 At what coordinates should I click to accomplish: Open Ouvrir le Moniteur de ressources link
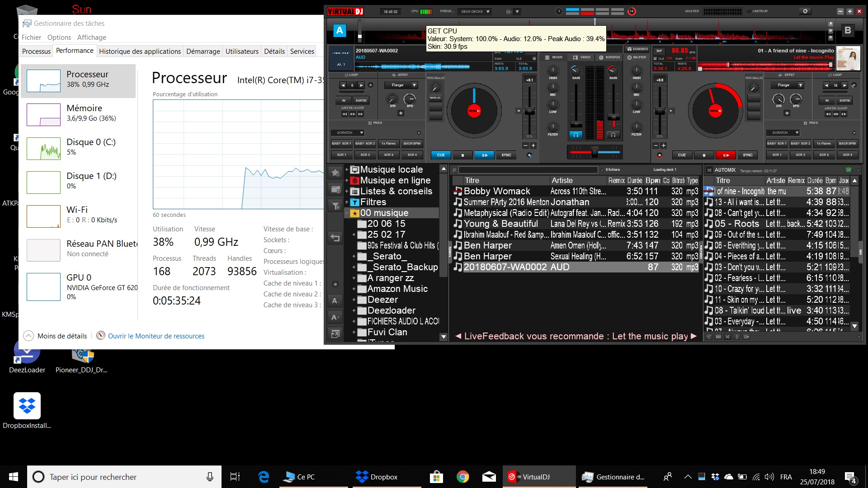point(156,336)
